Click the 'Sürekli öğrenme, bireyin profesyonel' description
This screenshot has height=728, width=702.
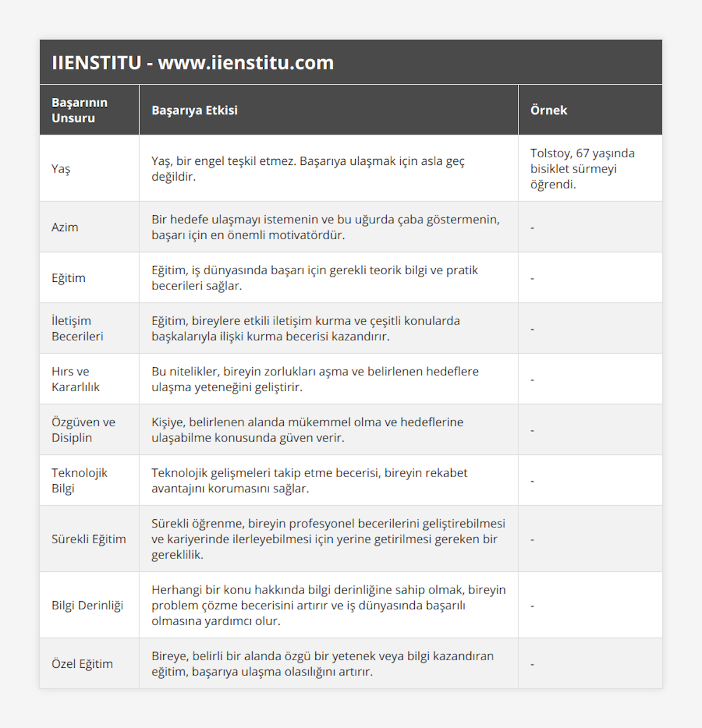point(328,539)
